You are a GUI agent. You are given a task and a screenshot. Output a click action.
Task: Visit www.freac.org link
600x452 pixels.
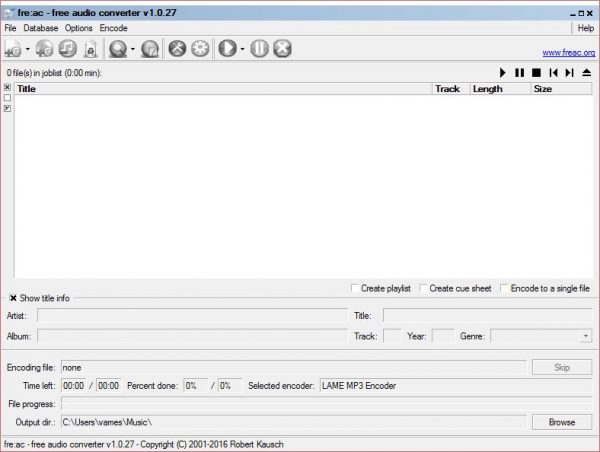click(569, 52)
